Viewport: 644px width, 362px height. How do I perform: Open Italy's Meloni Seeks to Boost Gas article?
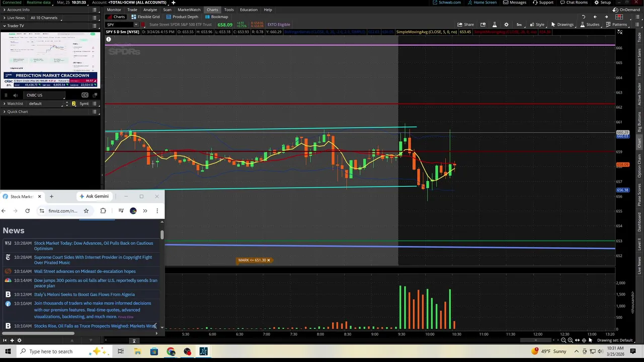pos(84,295)
